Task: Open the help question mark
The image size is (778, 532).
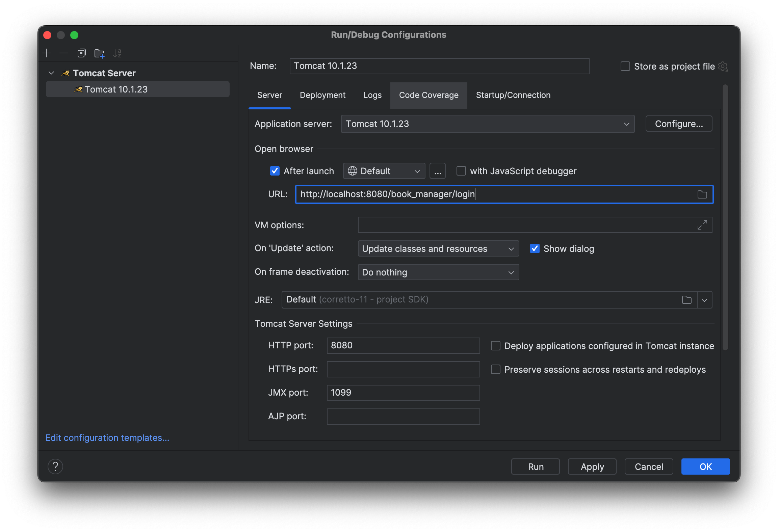Action: [56, 467]
